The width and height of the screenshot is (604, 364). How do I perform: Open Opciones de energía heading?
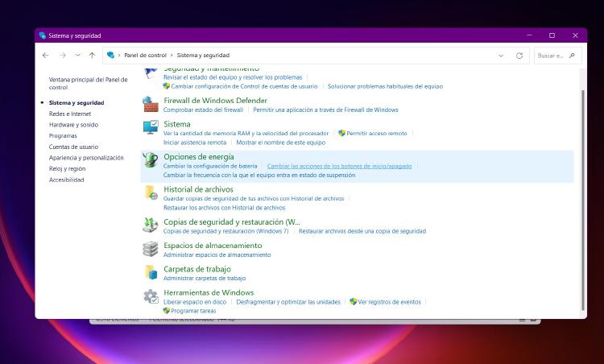coord(199,157)
